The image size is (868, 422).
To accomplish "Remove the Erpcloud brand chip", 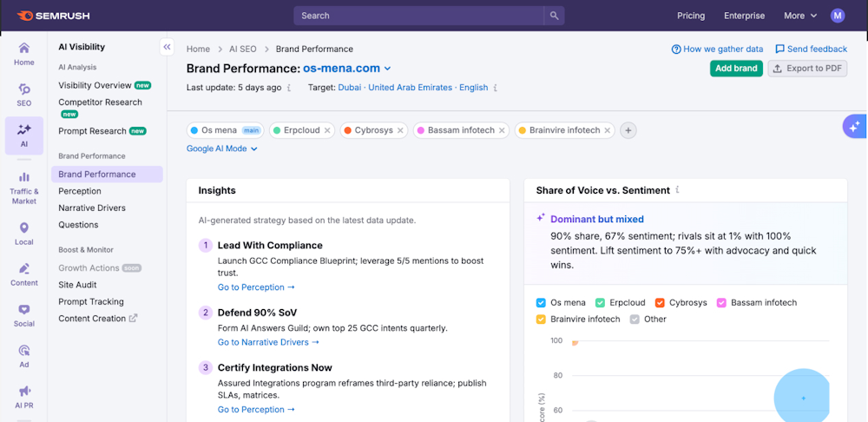I will [x=327, y=131].
